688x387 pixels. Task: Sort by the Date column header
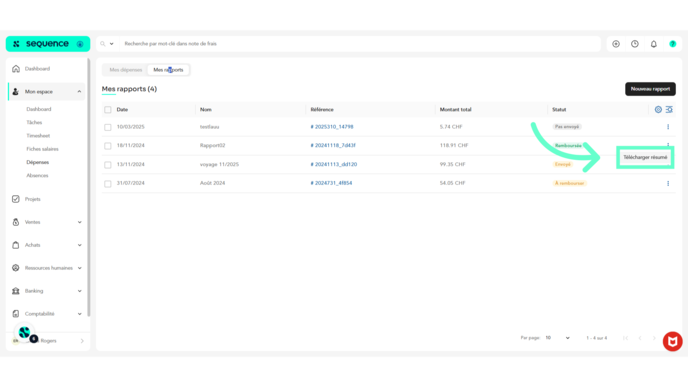click(x=122, y=110)
